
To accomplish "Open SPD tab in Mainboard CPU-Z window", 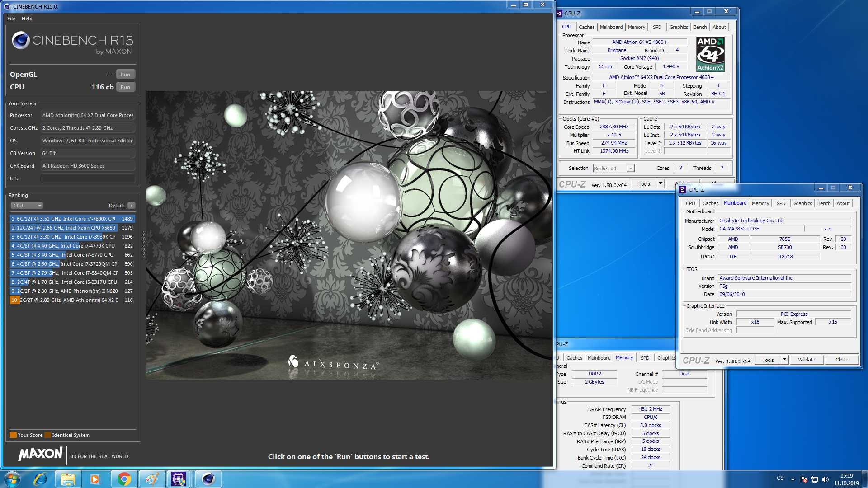I will (x=781, y=203).
